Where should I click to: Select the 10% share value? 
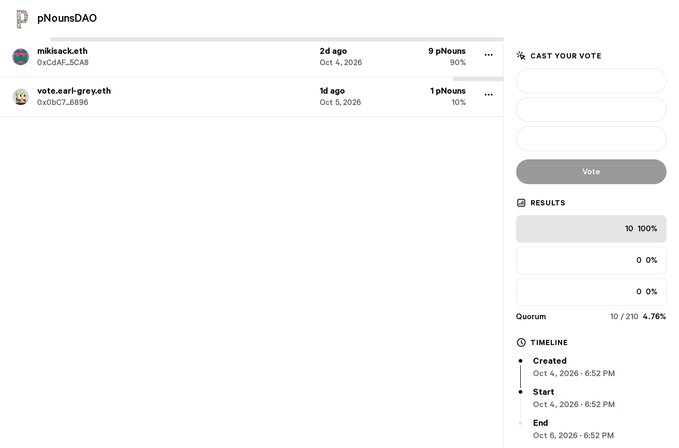coord(459,102)
